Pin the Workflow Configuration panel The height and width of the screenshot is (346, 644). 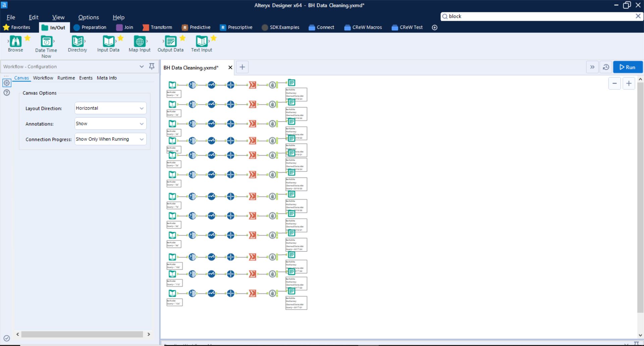(x=152, y=66)
